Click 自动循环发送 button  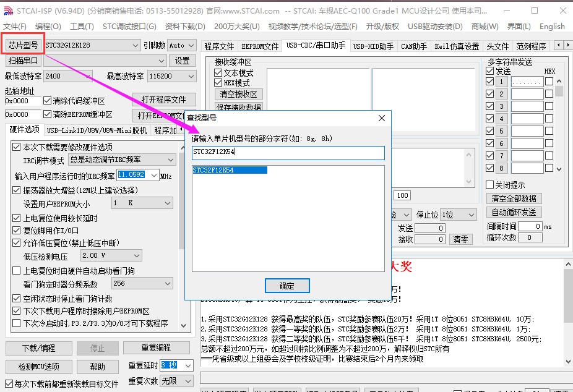[x=514, y=212]
